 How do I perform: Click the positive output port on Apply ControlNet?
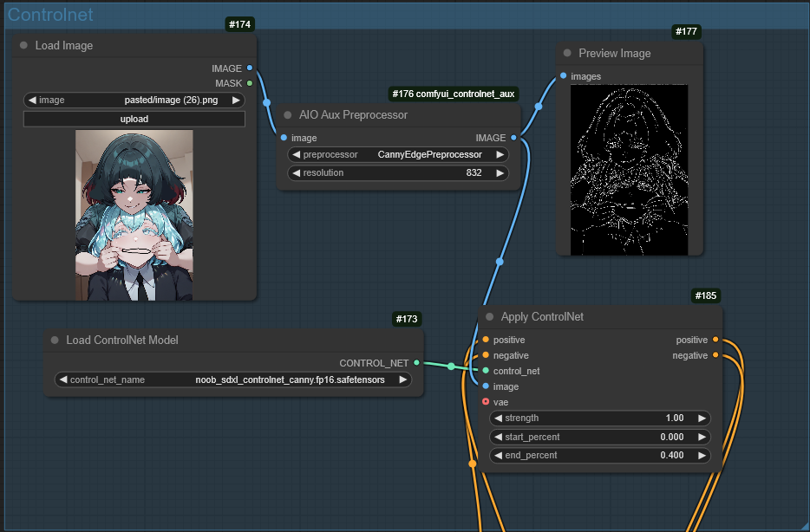[715, 340]
